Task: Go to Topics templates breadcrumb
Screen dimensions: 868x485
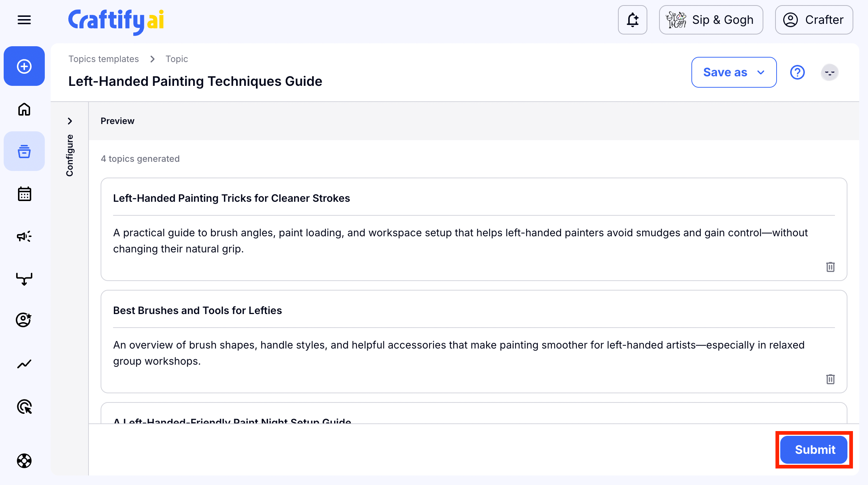Action: (x=104, y=59)
